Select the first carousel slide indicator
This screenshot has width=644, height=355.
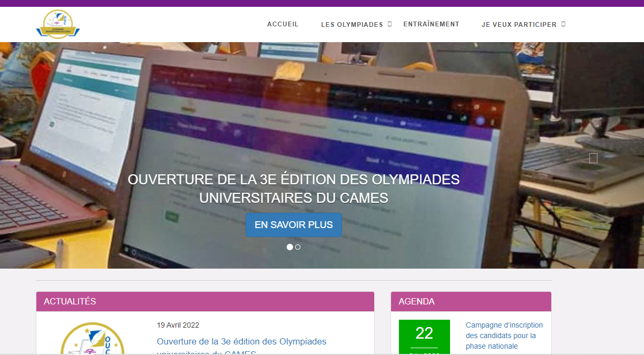(289, 247)
